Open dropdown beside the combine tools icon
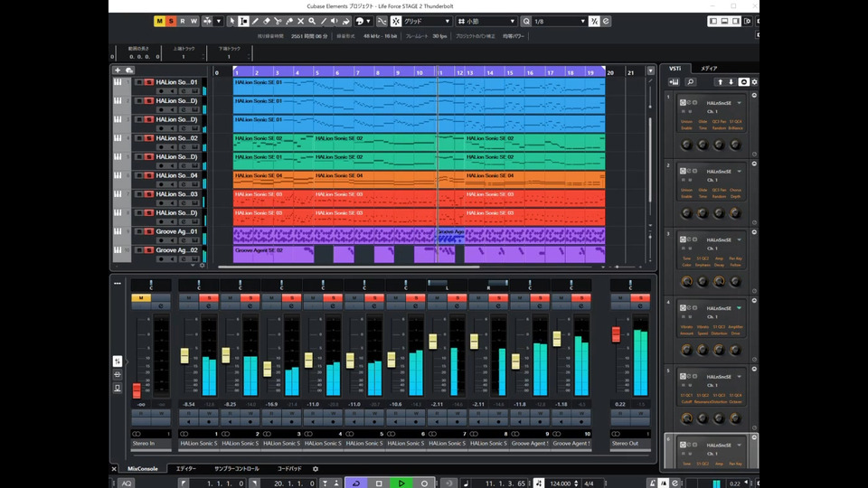The height and width of the screenshot is (488, 868). (x=219, y=21)
